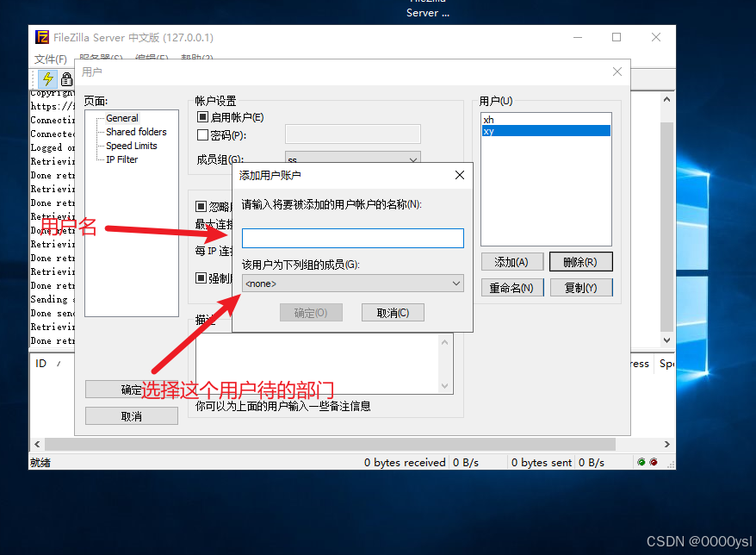756x555 pixels.
Task: Click the lightning bolt connect icon
Action: [47, 78]
